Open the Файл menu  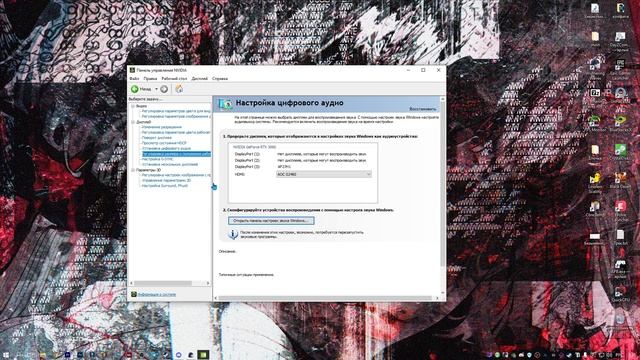[134, 78]
